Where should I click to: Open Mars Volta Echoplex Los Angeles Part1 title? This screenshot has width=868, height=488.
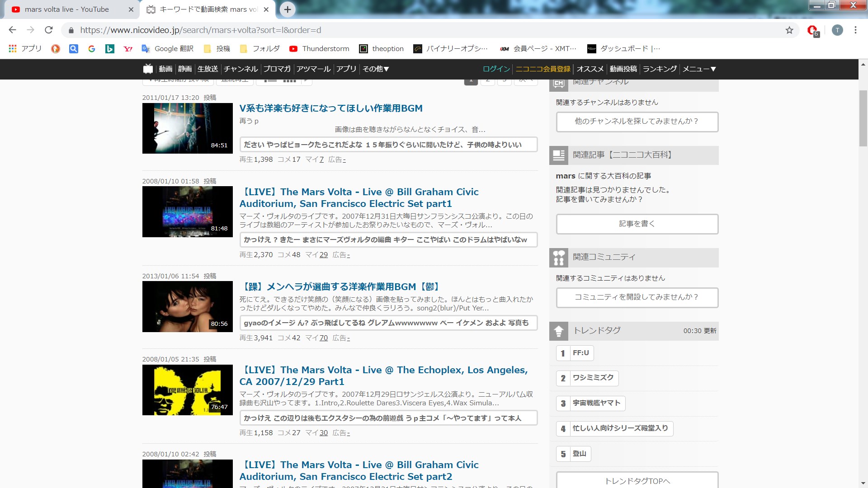383,376
